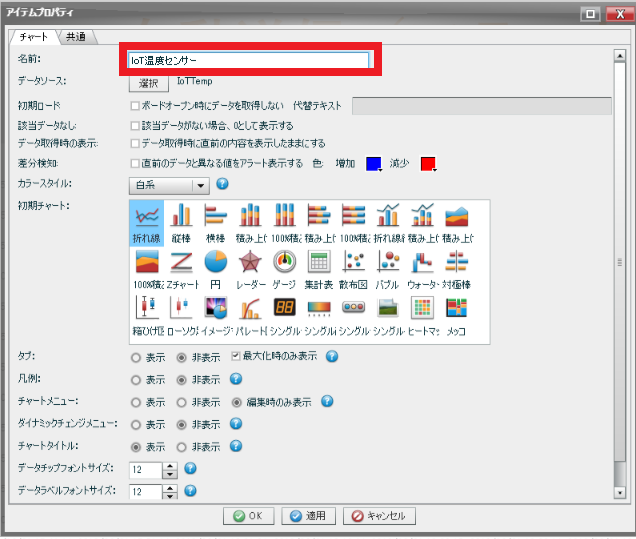This screenshot has height=539, width=636.
Task: Choose the ローソク candlestick chart icon
Action: pyautogui.click(x=181, y=316)
